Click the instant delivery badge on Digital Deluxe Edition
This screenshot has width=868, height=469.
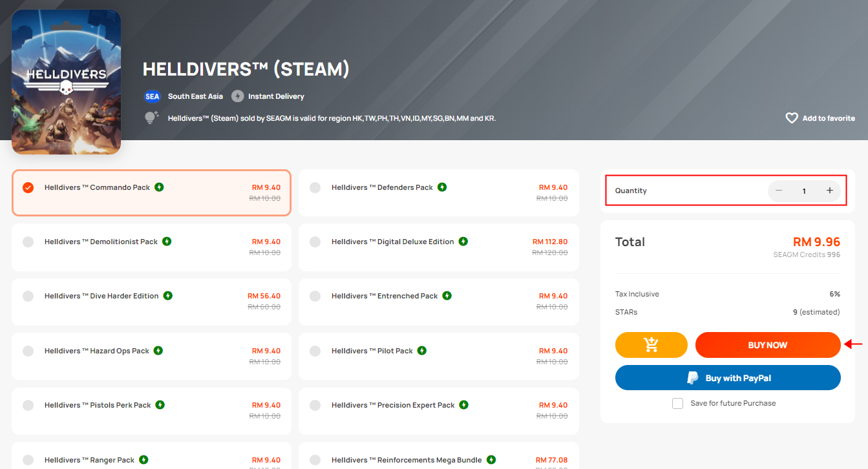[x=463, y=242]
